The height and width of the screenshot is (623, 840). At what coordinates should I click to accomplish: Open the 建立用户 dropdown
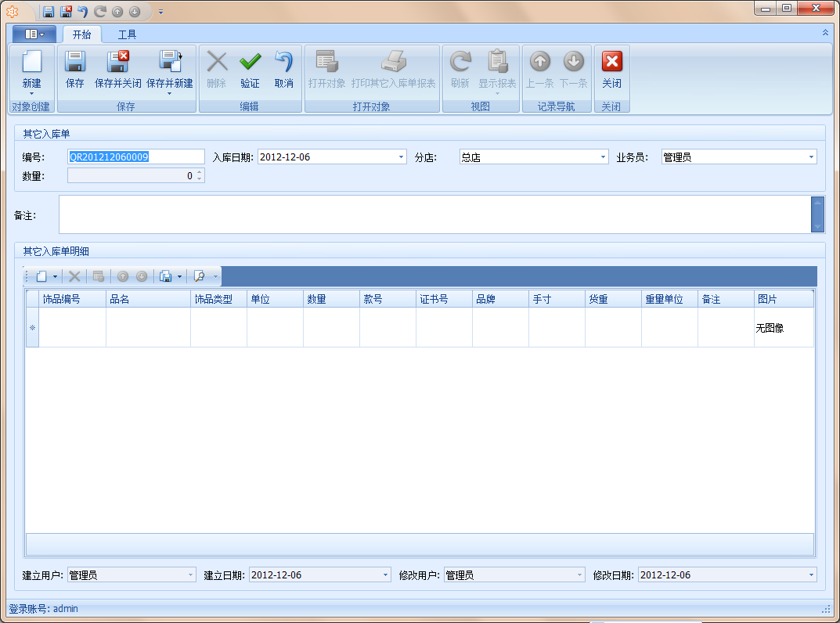tap(190, 574)
